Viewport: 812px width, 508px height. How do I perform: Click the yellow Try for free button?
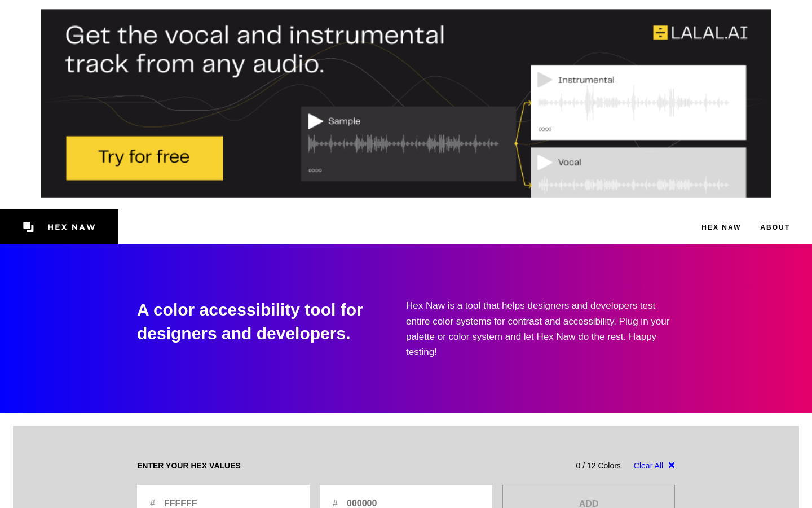(x=144, y=158)
